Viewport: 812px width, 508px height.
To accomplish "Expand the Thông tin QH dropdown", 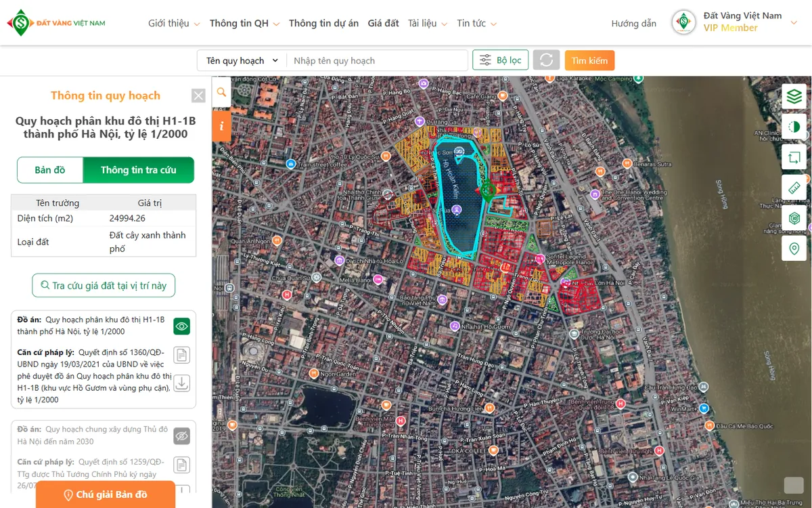I will tap(244, 23).
